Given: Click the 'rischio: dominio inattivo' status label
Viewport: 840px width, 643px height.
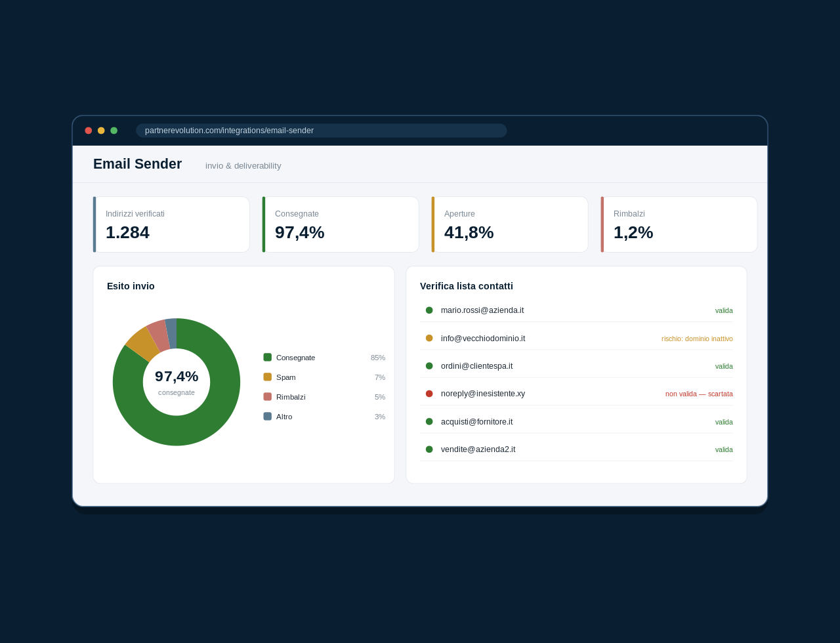Looking at the screenshot, I should [x=697, y=339].
